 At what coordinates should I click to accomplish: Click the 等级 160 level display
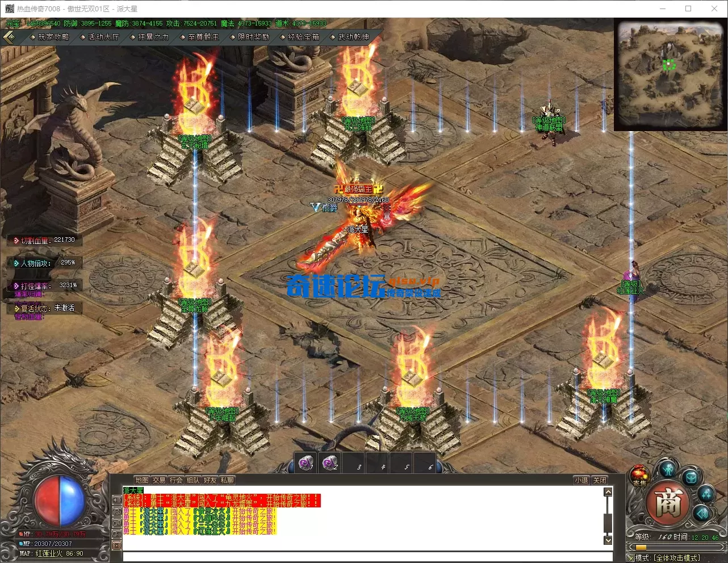pos(653,537)
